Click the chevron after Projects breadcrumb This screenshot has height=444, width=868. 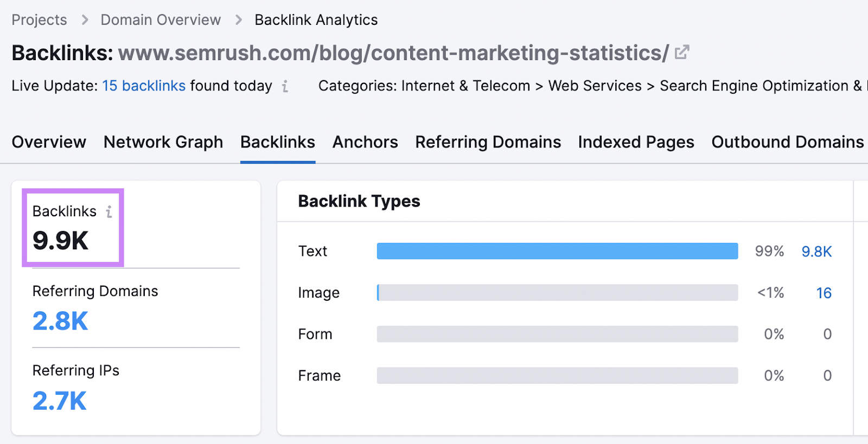click(85, 20)
